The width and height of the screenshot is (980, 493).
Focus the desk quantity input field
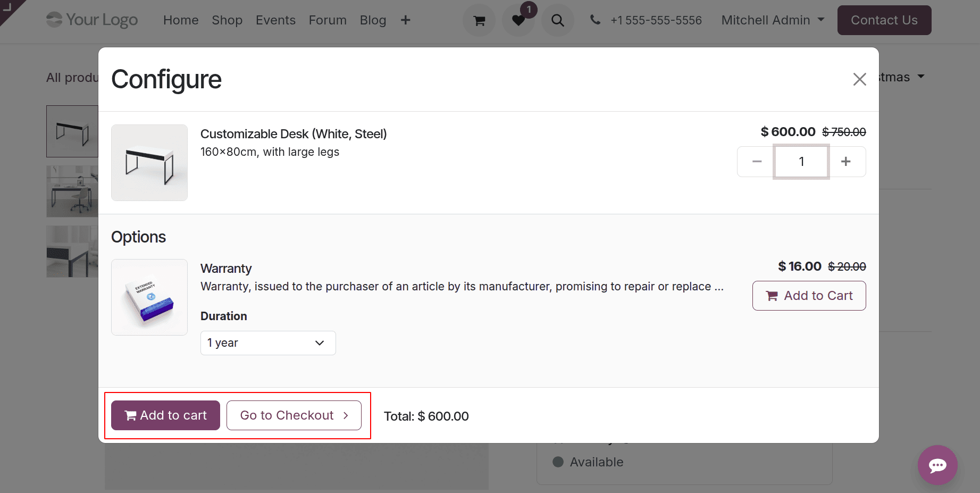[x=801, y=162]
